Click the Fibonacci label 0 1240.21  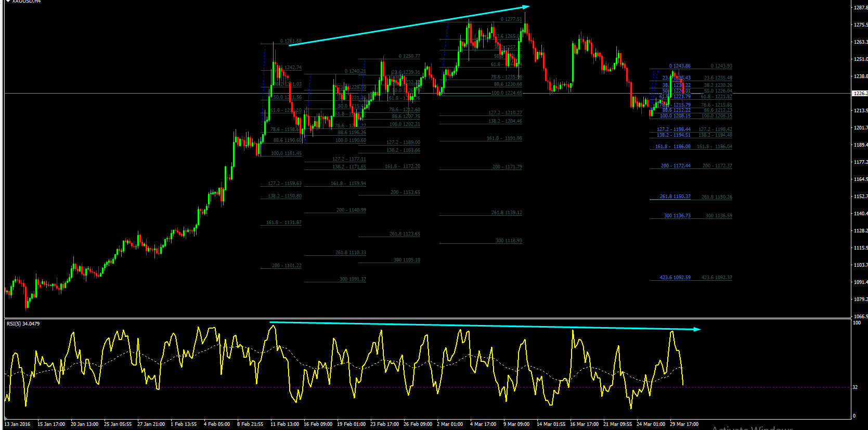355,71
